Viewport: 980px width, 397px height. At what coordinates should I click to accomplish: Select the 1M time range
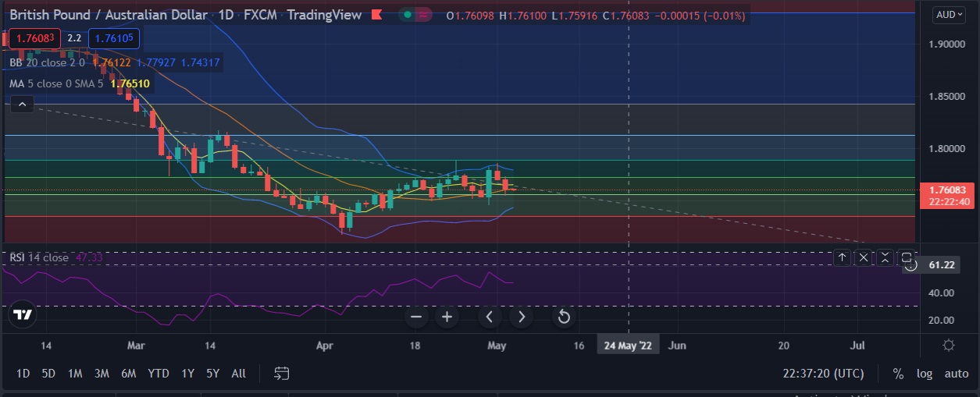[75, 374]
